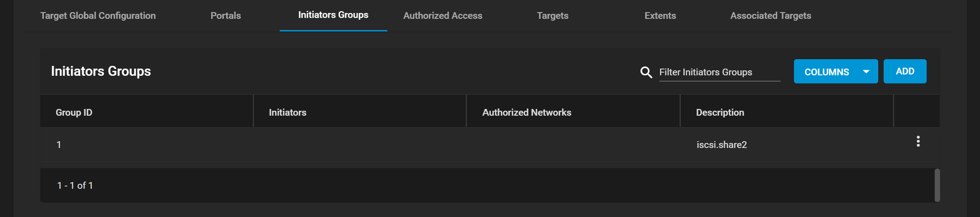Click the ADD button
Viewport: 980px width, 217px height.
pos(905,71)
